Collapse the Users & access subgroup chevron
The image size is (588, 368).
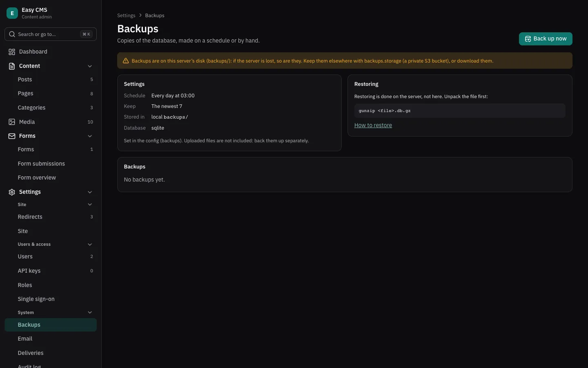pos(90,245)
